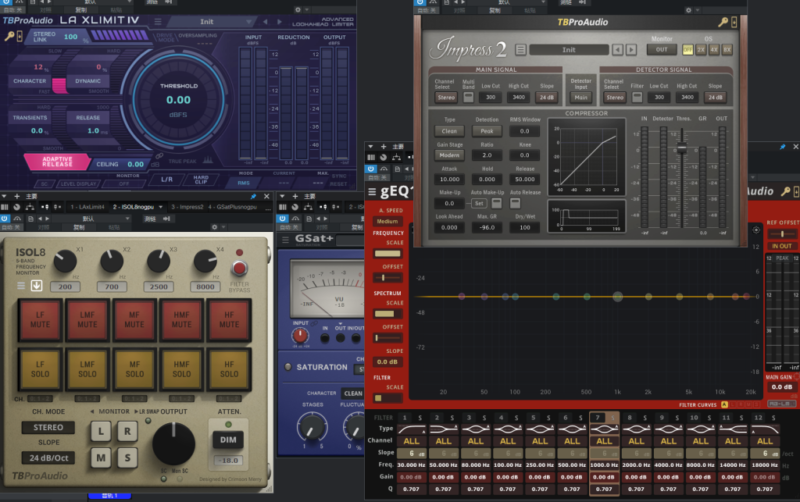This screenshot has height=502, width=800.
Task: Click the ISOL8 download arrow icon
Action: [x=36, y=285]
